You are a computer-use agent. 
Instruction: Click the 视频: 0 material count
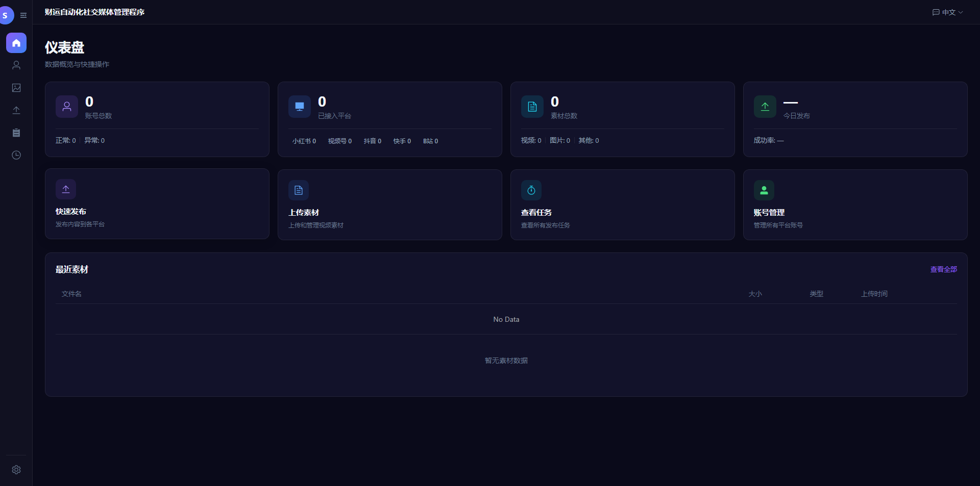(531, 140)
